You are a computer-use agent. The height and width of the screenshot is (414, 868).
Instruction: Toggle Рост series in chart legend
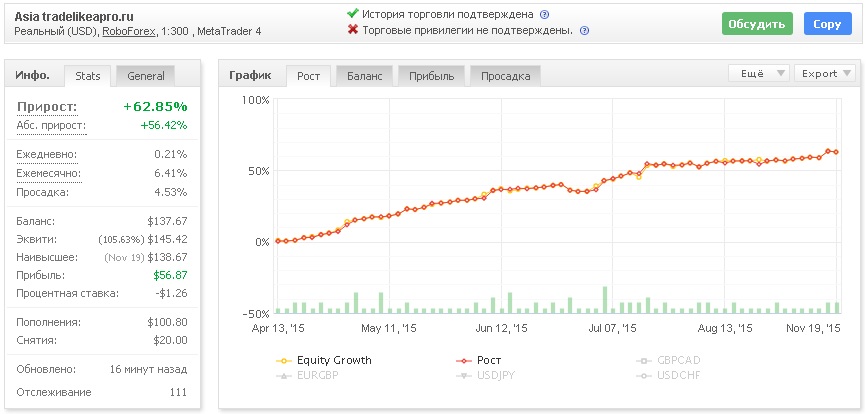(x=478, y=360)
